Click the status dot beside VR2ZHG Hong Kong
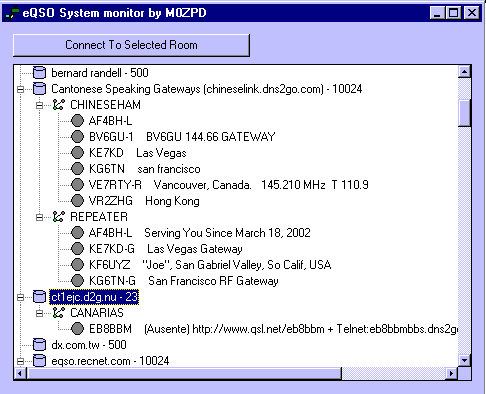The height and width of the screenshot is (394, 486). click(77, 201)
